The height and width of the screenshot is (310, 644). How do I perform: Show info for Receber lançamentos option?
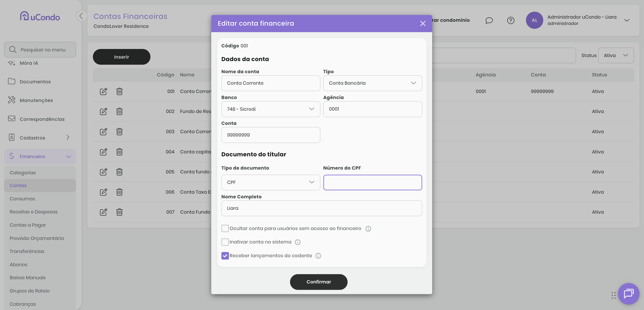(x=318, y=256)
